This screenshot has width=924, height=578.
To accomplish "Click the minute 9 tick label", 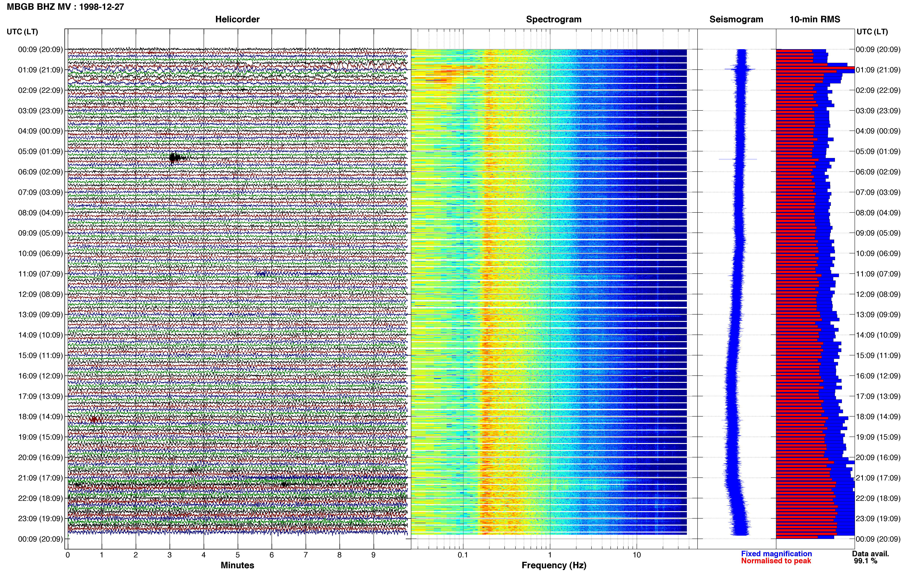I will (x=373, y=555).
